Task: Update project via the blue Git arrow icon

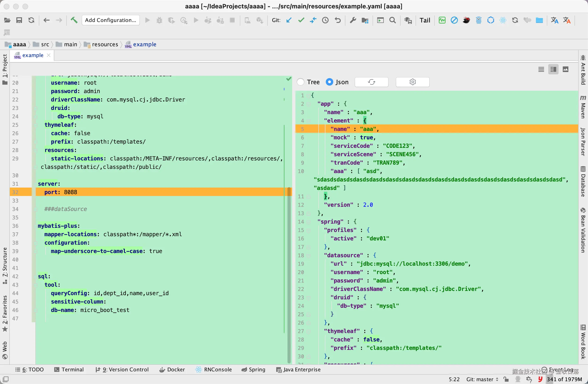Action: coord(289,20)
